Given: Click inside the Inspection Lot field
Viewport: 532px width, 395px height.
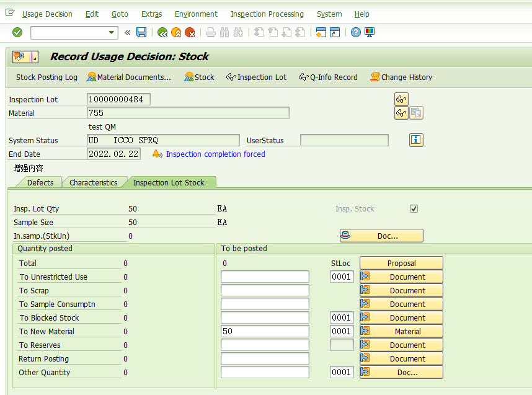Looking at the screenshot, I should click(x=118, y=99).
